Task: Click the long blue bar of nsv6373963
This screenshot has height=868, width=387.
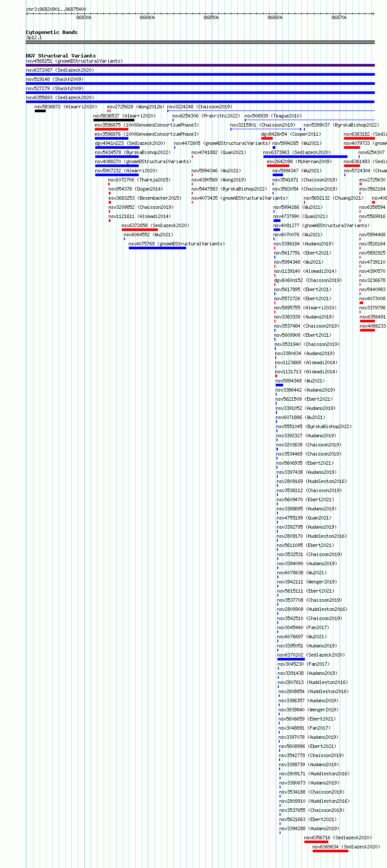Action: click(305, 157)
